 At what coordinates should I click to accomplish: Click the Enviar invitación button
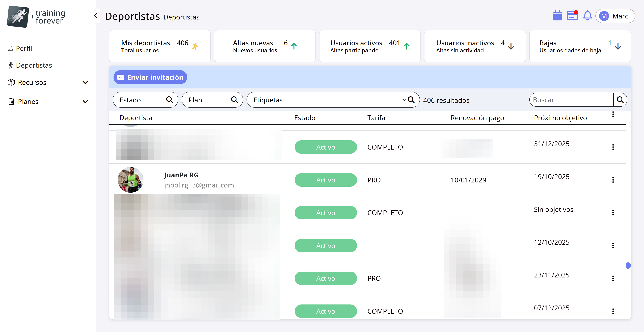(150, 77)
